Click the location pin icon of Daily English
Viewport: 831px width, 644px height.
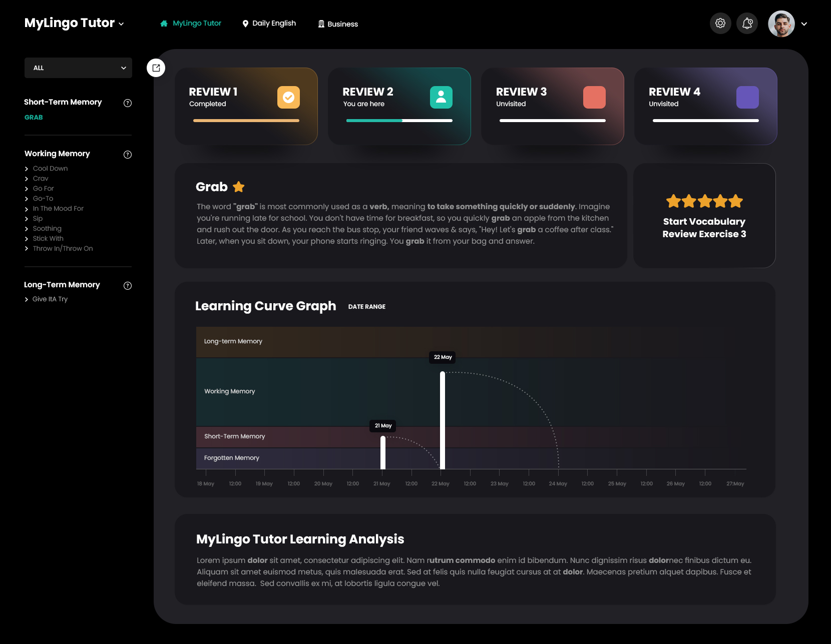tap(245, 24)
